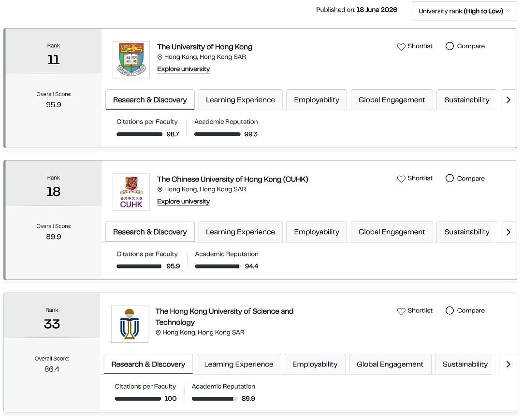Click Shortlist label for University of Hong Kong
Screen dimensions: 522x420
pyautogui.click(x=420, y=46)
